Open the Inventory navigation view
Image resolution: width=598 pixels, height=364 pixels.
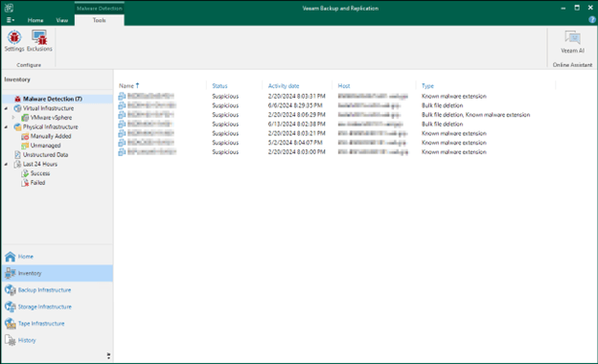[x=57, y=273]
